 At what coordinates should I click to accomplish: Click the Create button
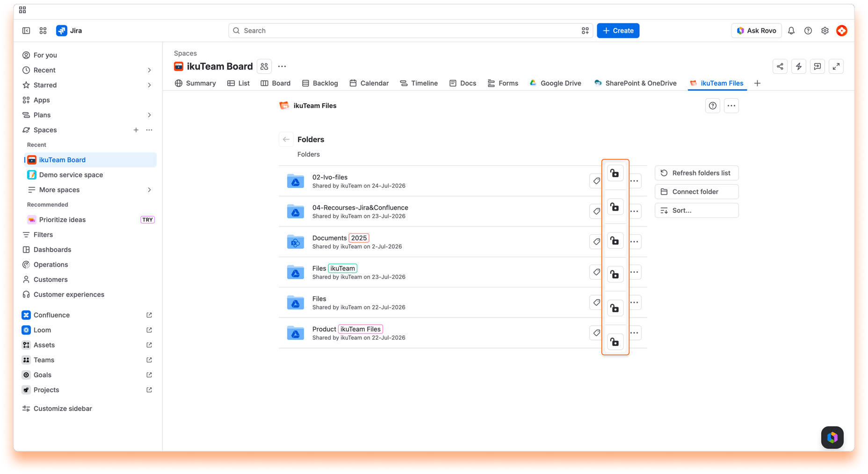[618, 30]
